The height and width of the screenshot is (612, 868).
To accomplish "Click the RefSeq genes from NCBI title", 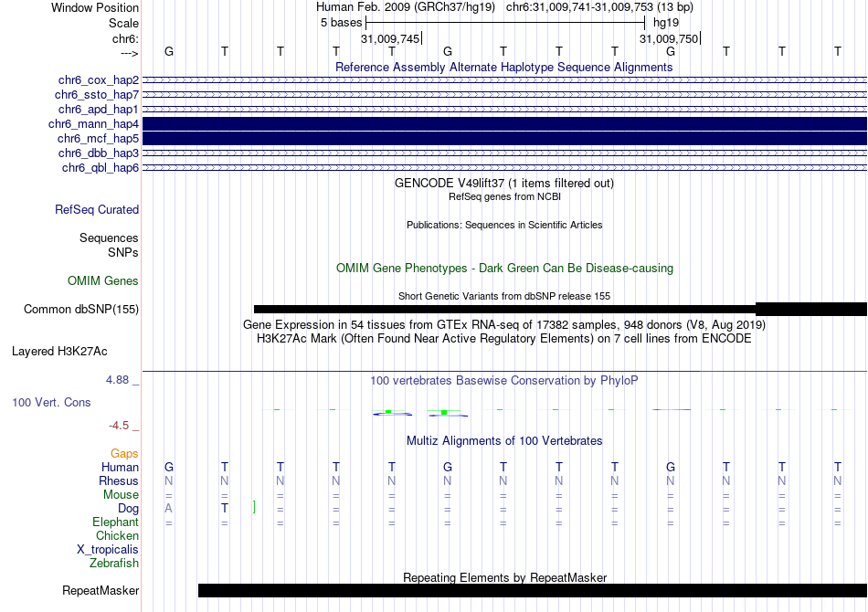I will (504, 196).
